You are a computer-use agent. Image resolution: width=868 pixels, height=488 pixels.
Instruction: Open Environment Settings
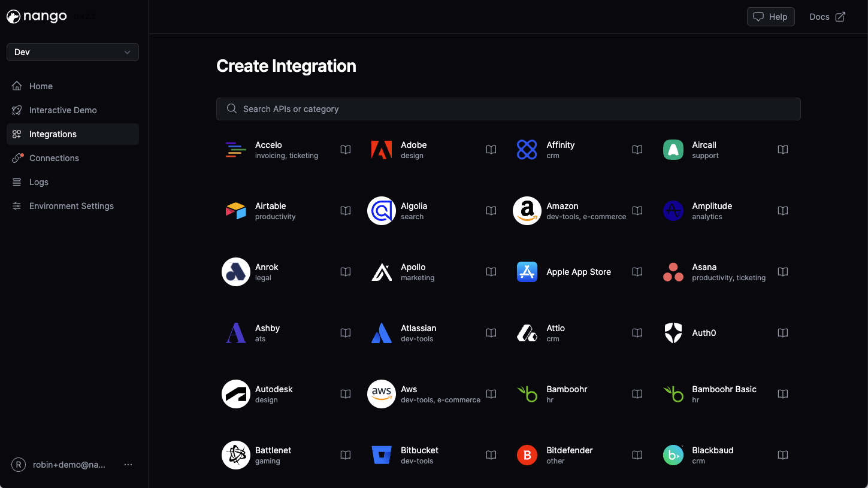click(x=72, y=206)
